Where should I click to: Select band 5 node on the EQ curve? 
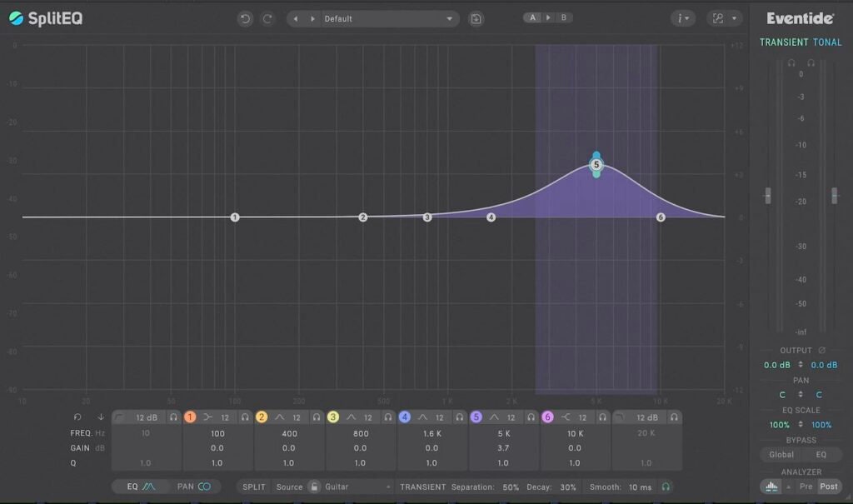tap(596, 164)
